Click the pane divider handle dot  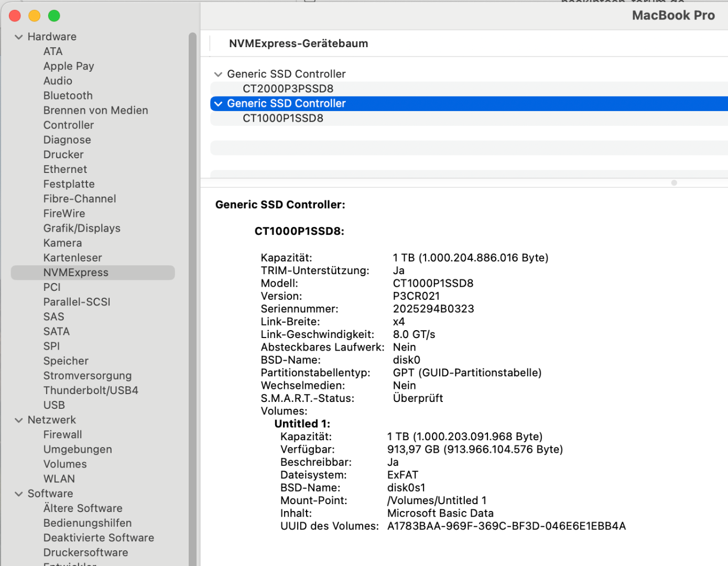point(674,183)
